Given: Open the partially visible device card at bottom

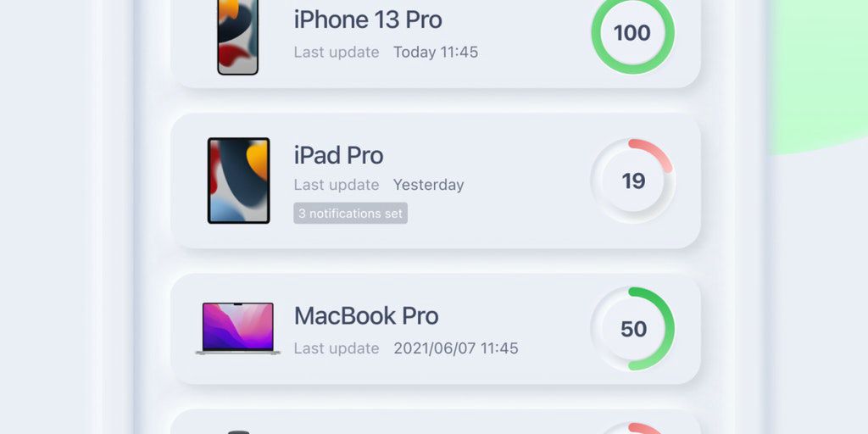Looking at the screenshot, I should point(436,422).
